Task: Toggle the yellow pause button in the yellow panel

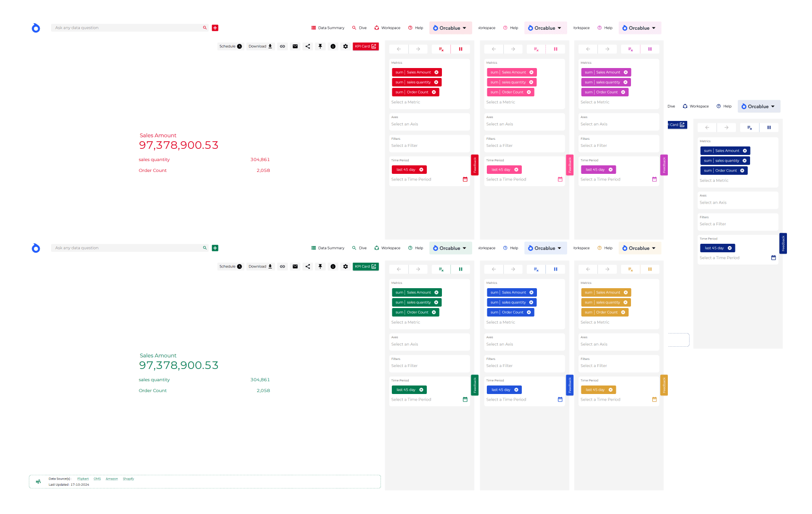Action: tap(650, 269)
